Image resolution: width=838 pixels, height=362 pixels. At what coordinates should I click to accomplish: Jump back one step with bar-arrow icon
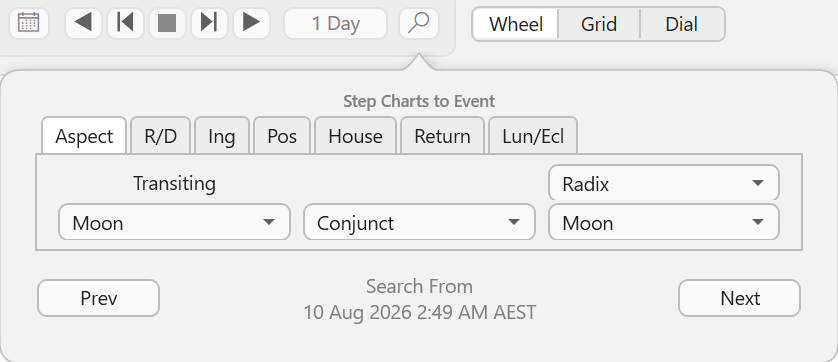[x=125, y=23]
